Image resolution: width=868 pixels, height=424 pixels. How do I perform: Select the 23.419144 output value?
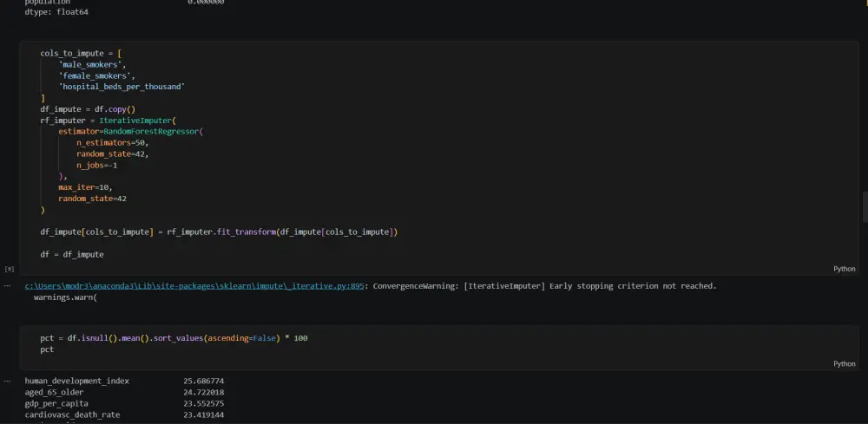pyautogui.click(x=204, y=414)
